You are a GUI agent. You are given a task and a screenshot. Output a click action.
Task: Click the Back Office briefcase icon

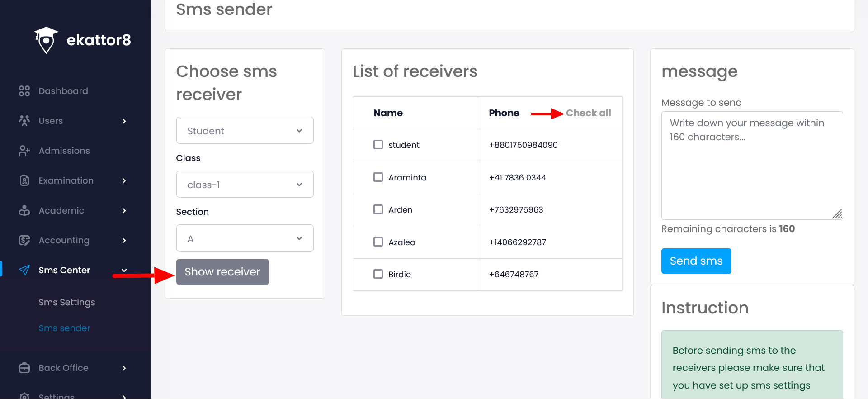point(24,368)
